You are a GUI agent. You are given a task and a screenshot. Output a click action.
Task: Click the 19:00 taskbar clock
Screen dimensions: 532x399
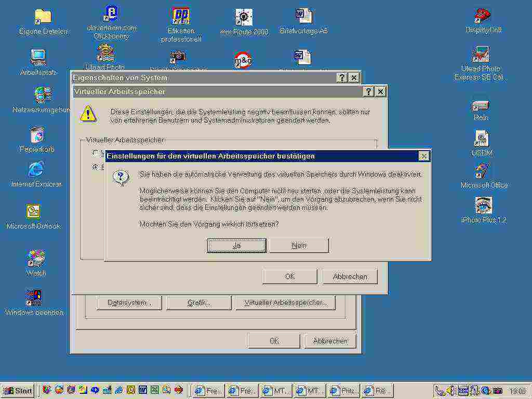pyautogui.click(x=518, y=391)
